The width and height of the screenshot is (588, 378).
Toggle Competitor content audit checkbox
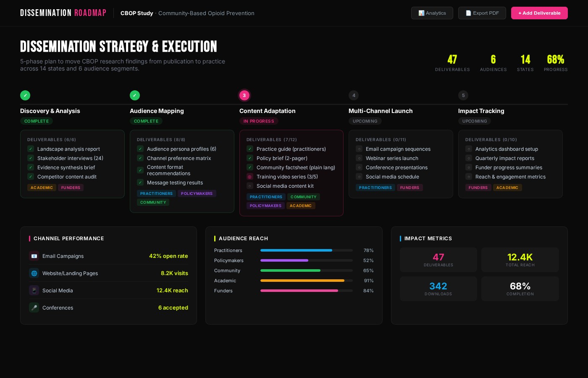(x=31, y=176)
